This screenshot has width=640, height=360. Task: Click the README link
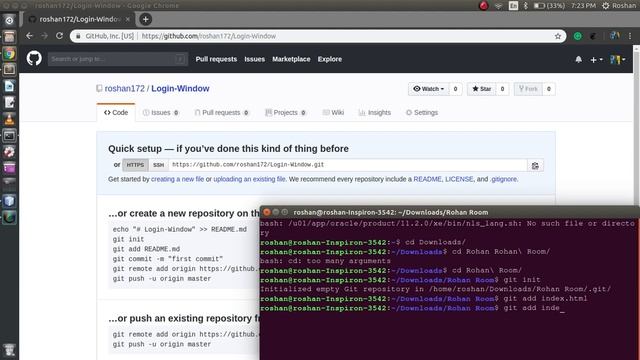(x=427, y=179)
